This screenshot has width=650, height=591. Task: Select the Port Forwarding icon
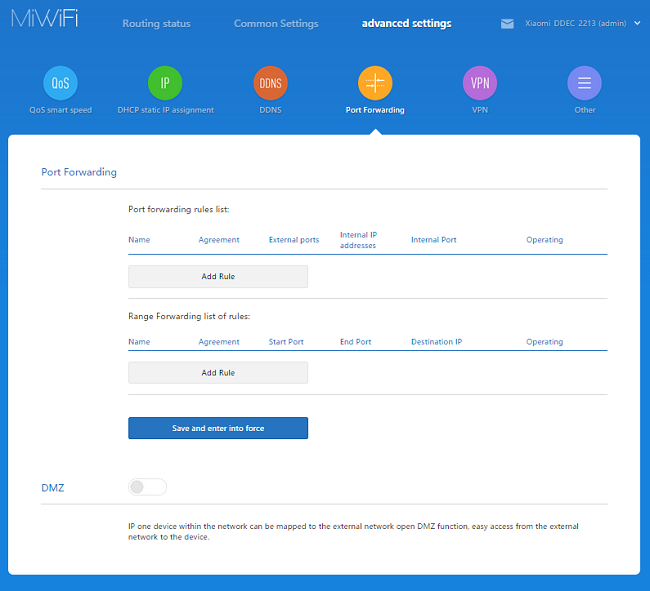tap(375, 83)
